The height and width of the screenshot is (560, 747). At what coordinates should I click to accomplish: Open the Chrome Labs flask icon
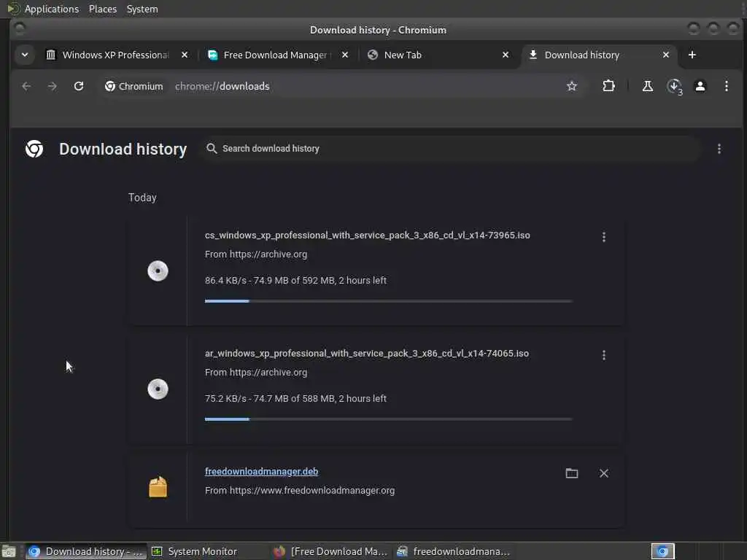(x=648, y=86)
